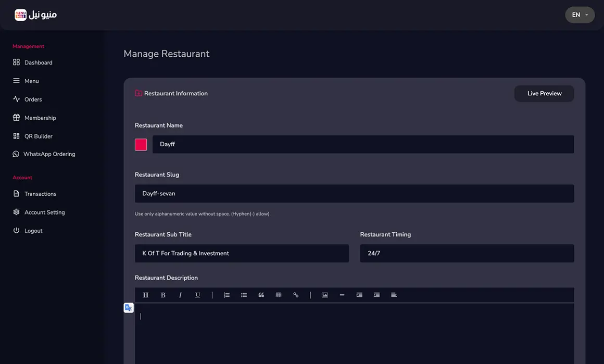Toggle underline formatting in the description toolbar

[x=198, y=295]
